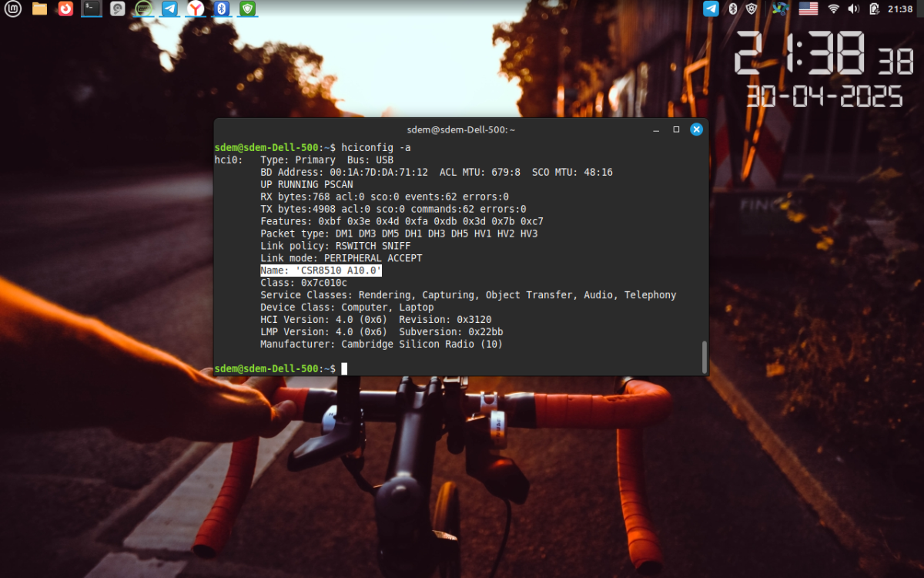This screenshot has width=924, height=578.
Task: Open the green shield app in panel
Action: pos(247,8)
